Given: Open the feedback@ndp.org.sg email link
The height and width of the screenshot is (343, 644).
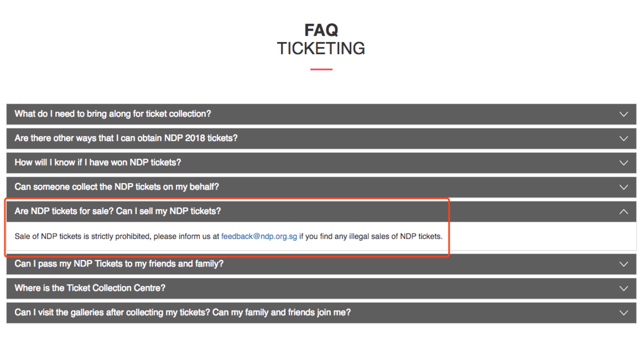Looking at the screenshot, I should coord(259,237).
